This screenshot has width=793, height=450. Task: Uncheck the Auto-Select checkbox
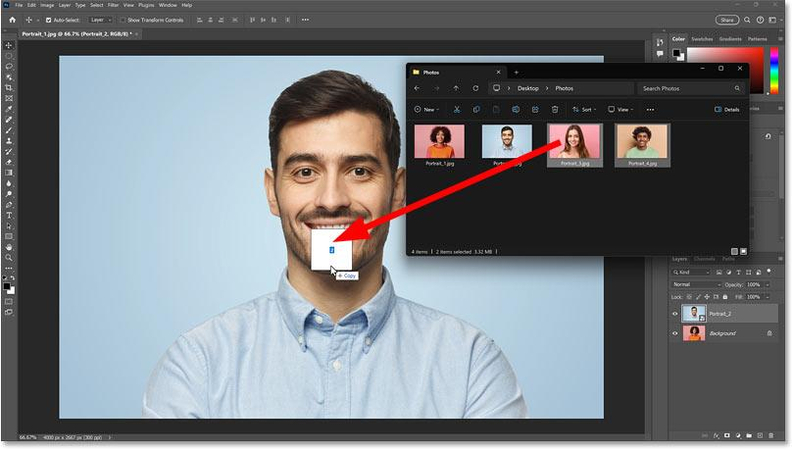click(x=50, y=19)
